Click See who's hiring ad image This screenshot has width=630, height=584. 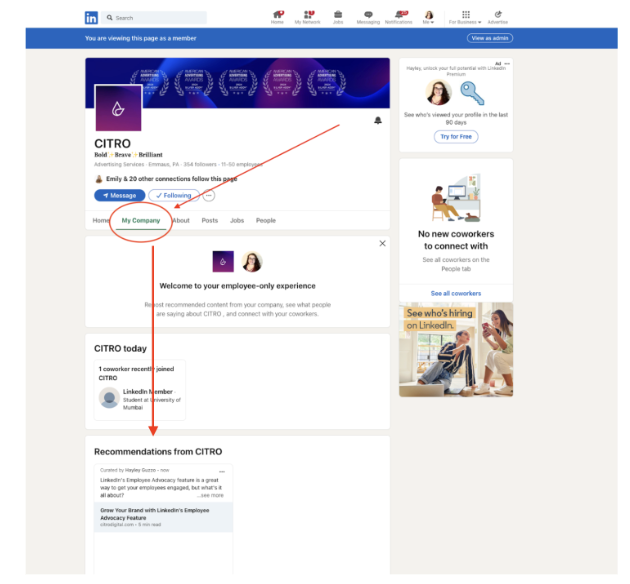pyautogui.click(x=456, y=349)
